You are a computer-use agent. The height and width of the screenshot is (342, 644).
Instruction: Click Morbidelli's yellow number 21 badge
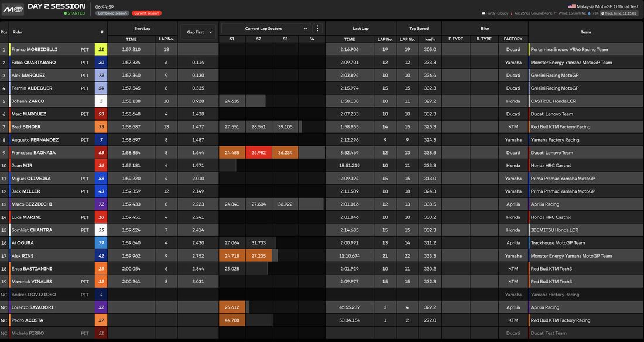(101, 49)
